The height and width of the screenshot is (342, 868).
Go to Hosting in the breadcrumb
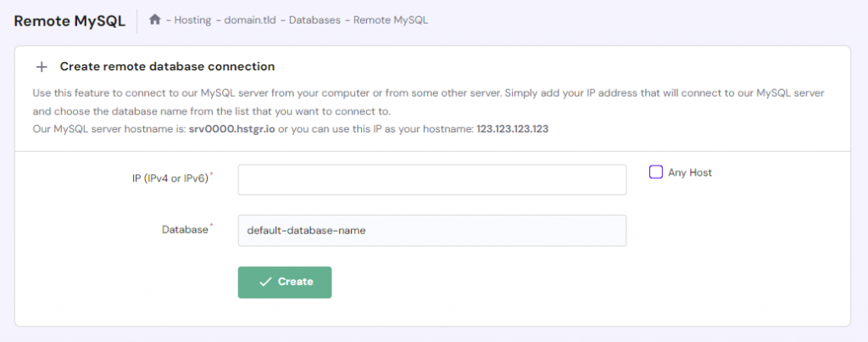(192, 20)
